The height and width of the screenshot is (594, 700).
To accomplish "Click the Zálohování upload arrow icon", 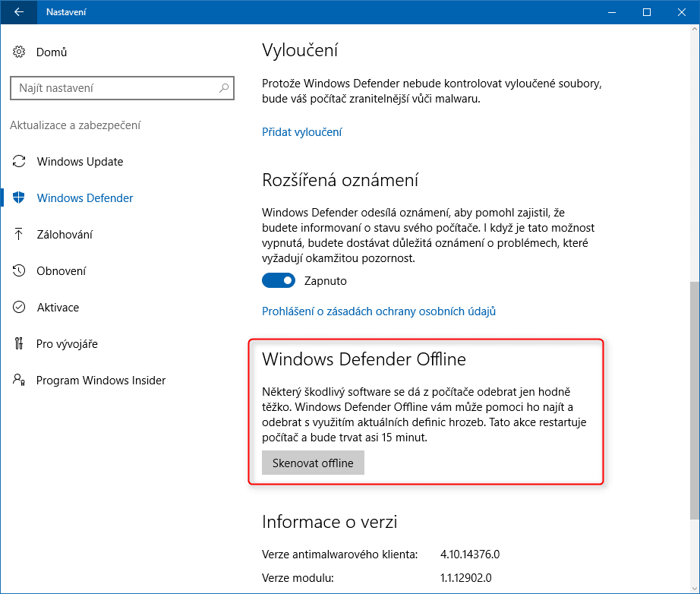I will tap(19, 234).
